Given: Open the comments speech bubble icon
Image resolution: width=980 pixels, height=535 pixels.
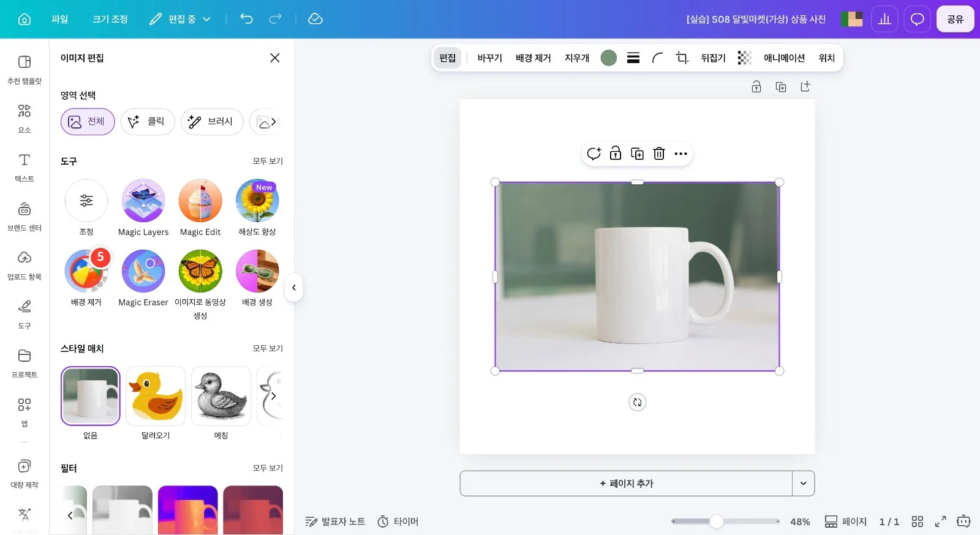Looking at the screenshot, I should click(x=917, y=19).
